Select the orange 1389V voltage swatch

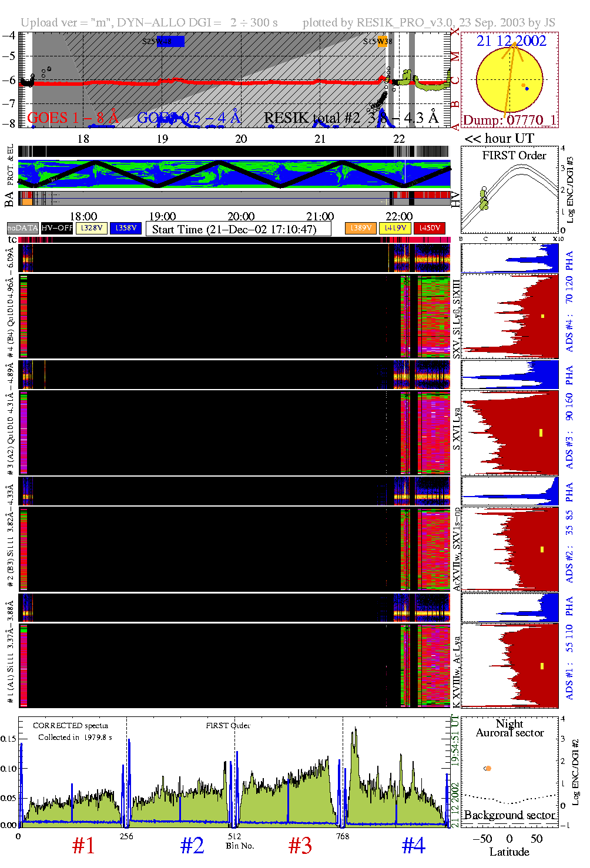pos(360,228)
